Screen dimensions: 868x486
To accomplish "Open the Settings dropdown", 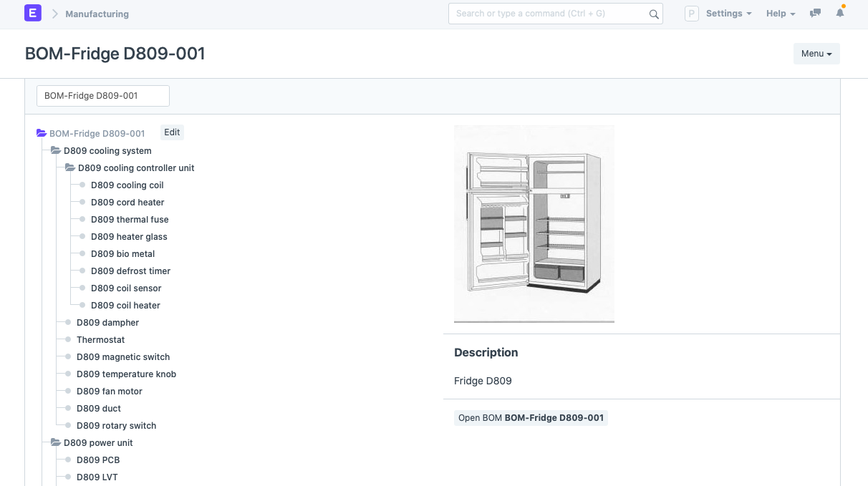I will (x=728, y=14).
